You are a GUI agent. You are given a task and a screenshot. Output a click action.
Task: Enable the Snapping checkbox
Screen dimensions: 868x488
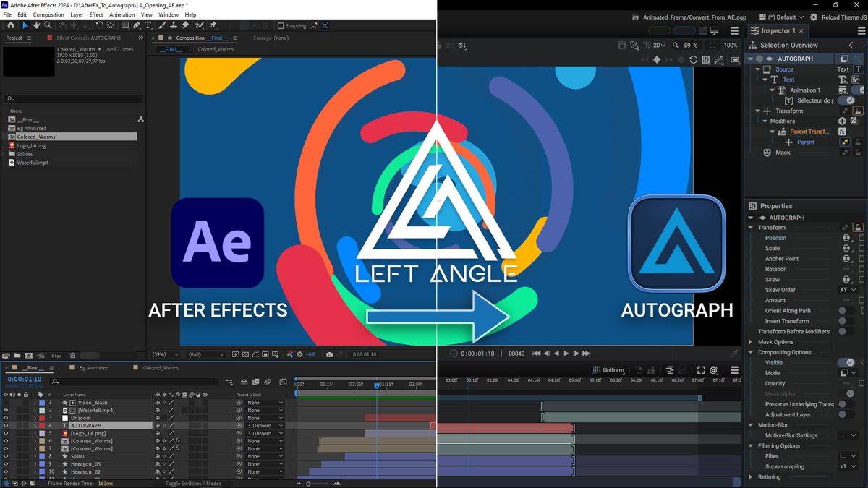tap(281, 26)
